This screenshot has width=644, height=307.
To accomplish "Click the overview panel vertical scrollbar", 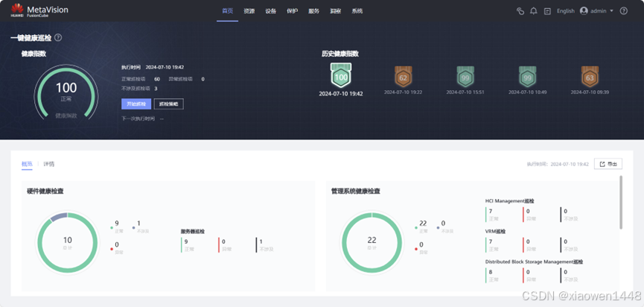I will [621, 202].
